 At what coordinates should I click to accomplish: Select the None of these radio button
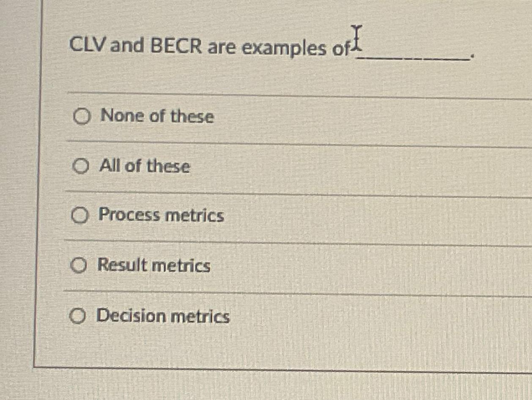(82, 116)
